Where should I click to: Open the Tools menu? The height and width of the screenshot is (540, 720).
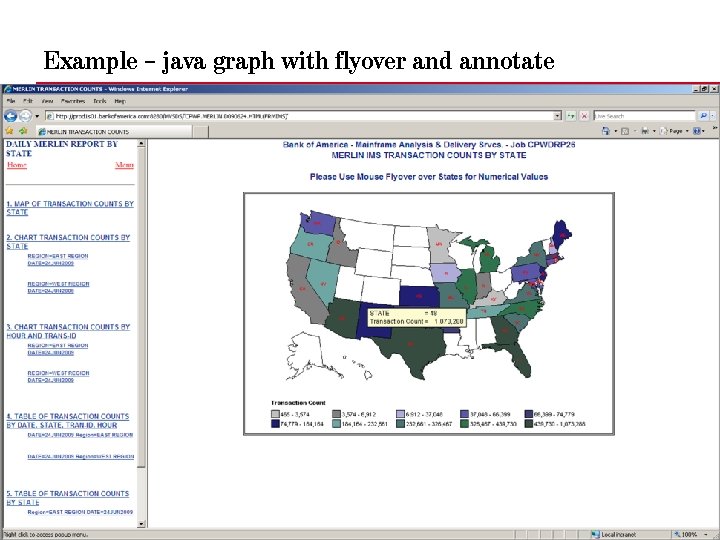(100, 101)
